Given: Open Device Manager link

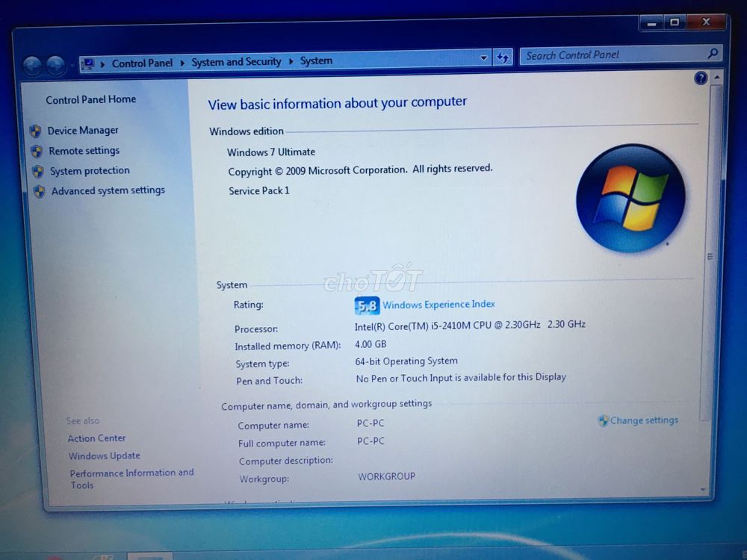Looking at the screenshot, I should coord(83,131).
